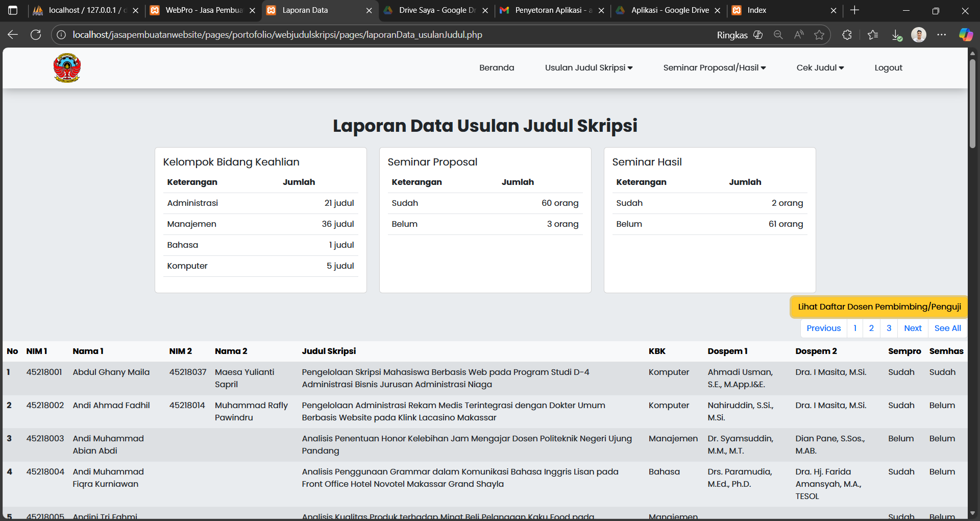Viewport: 980px width, 521px height.
Task: Open the browser downloads icon
Action: click(896, 35)
